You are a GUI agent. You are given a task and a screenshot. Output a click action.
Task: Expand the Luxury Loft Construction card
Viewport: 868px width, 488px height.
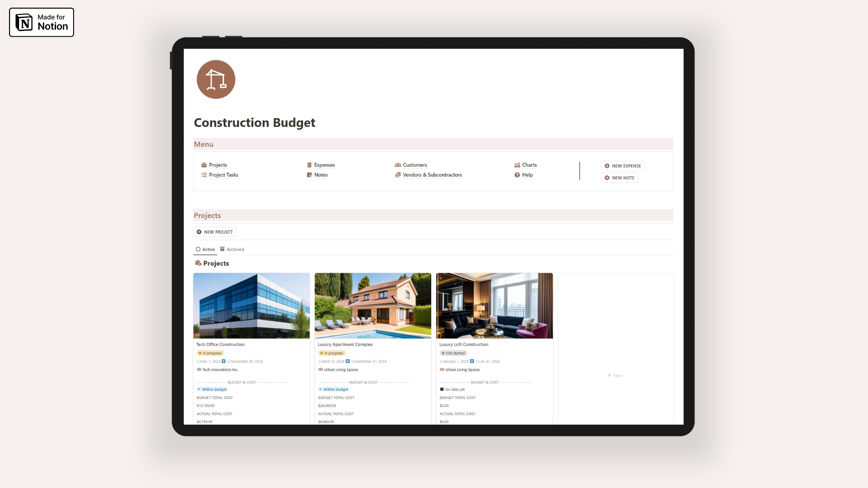point(464,344)
